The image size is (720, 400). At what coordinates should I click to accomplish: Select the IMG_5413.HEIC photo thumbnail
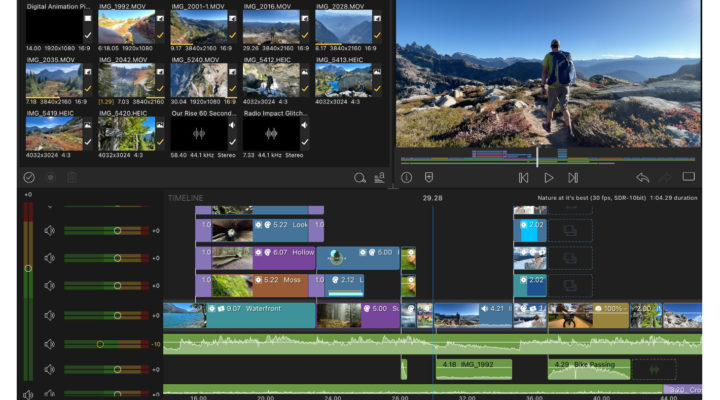(x=343, y=80)
